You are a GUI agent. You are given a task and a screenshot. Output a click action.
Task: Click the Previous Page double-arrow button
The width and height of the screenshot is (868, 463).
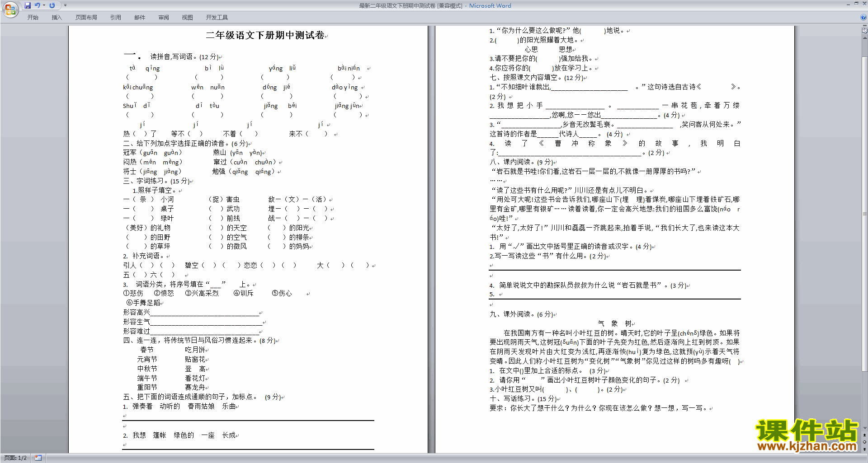[865, 435]
